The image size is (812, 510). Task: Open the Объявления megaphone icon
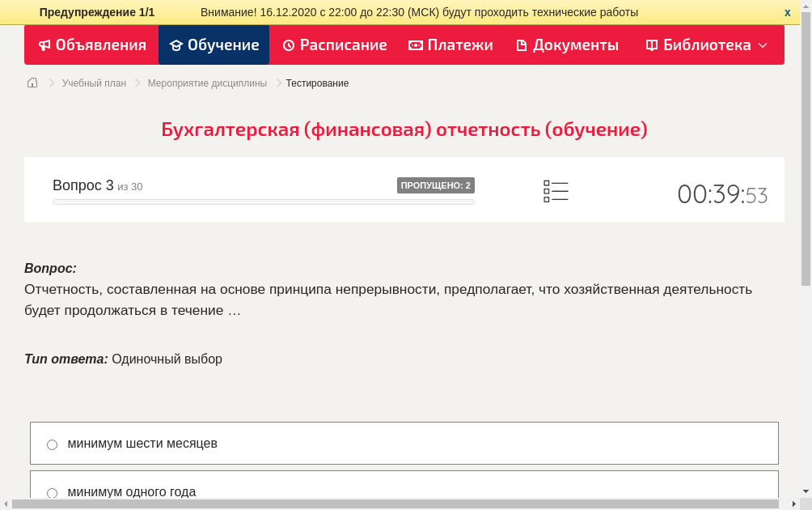pyautogui.click(x=44, y=45)
